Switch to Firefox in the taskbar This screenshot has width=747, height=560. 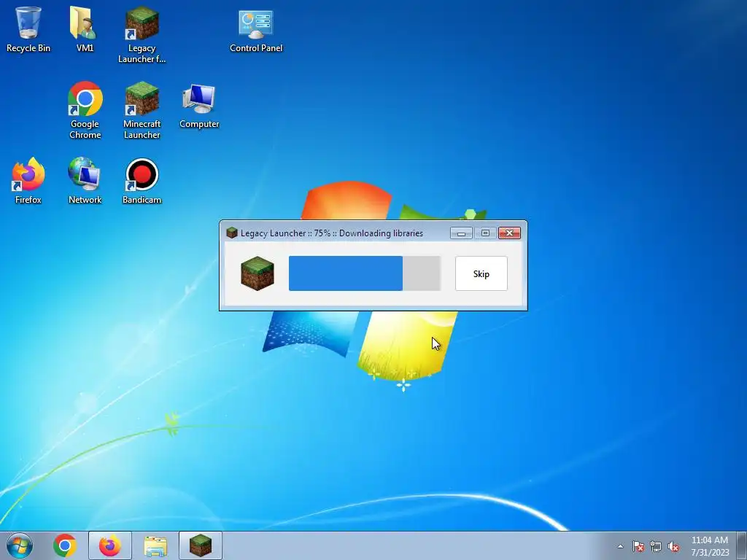click(110, 545)
